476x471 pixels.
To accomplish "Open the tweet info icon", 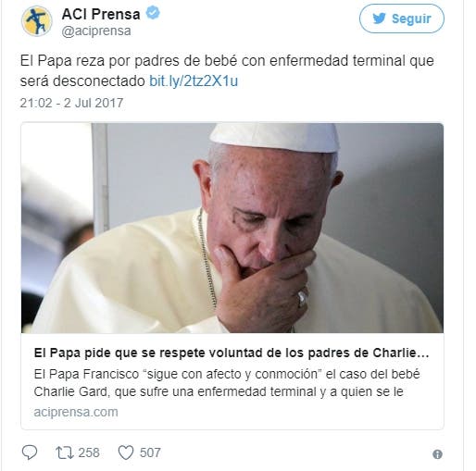I will 437,454.
